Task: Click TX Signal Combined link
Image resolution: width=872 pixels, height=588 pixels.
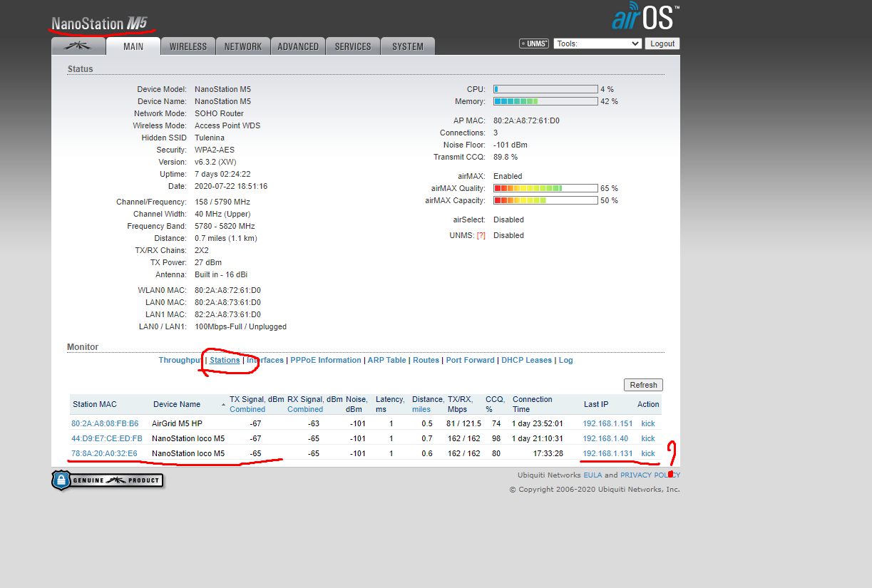Action: click(x=247, y=409)
